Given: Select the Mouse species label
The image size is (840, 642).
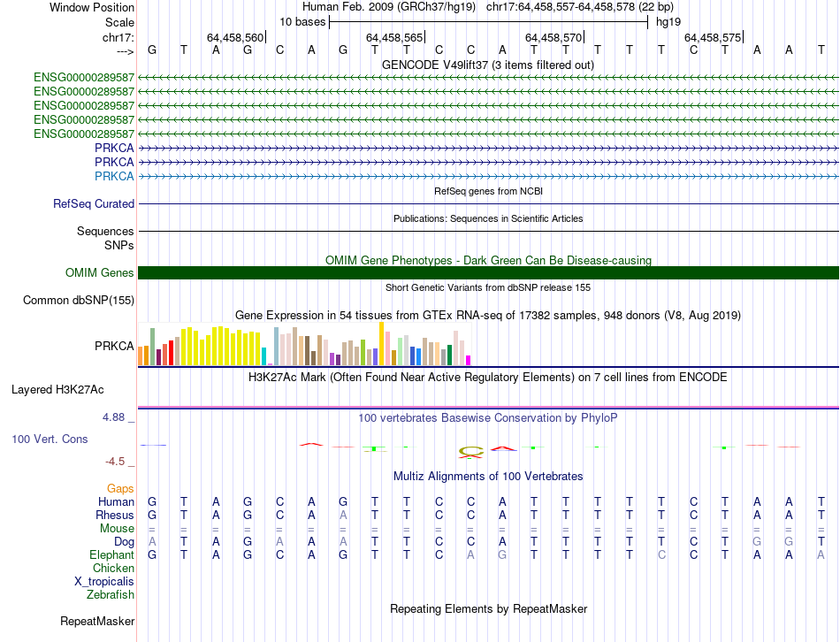Looking at the screenshot, I should coord(118,529).
